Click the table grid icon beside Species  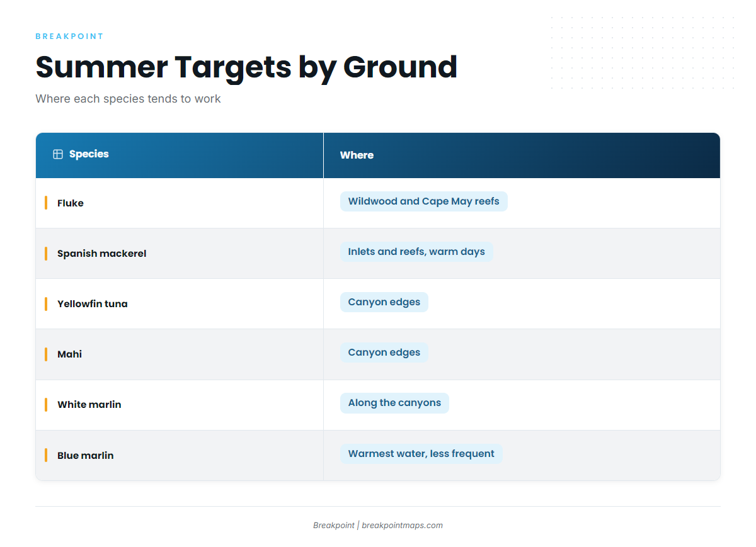[58, 154]
